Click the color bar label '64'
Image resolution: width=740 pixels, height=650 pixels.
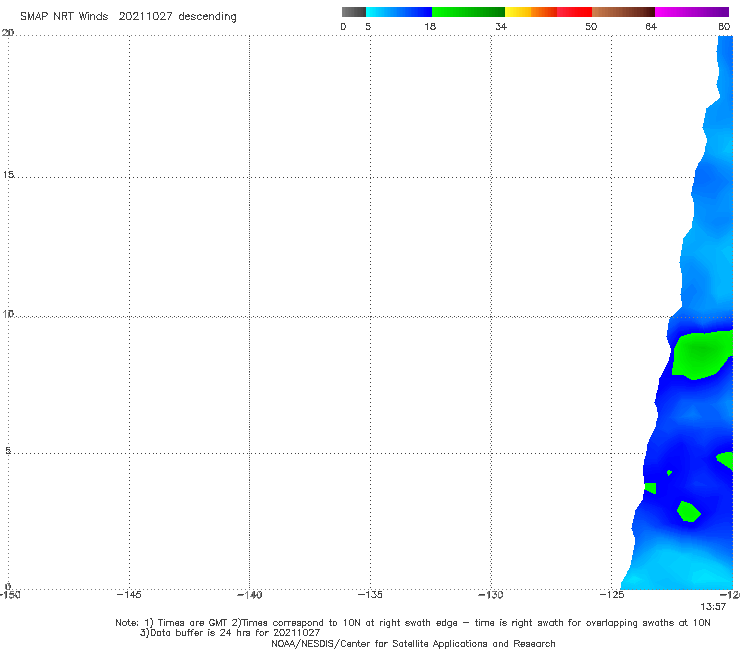[x=651, y=27]
